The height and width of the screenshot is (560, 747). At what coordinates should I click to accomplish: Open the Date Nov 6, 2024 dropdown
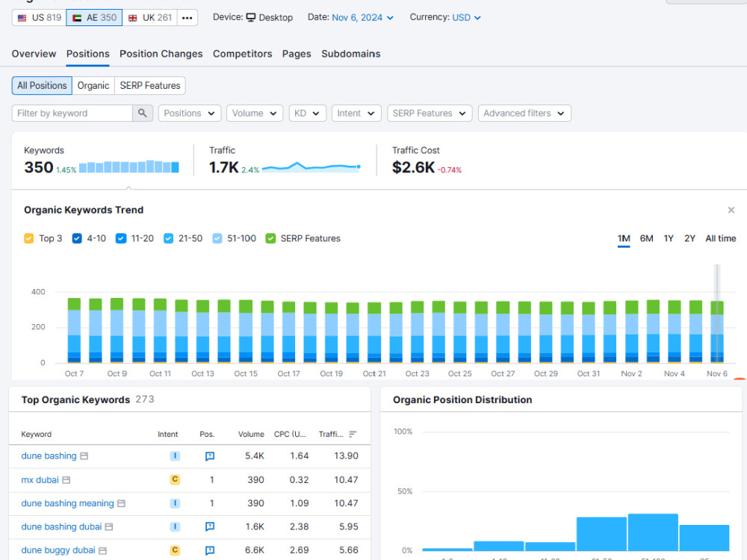tap(362, 18)
